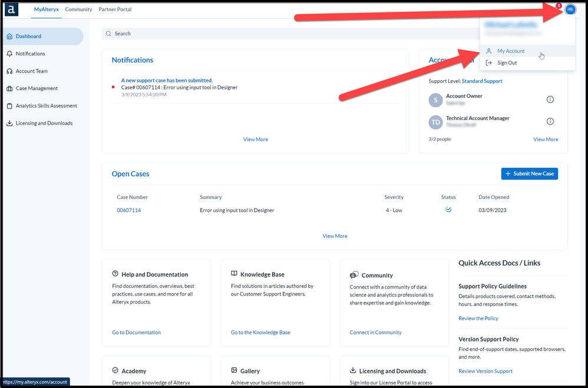Click the '2/2 people' count text

point(440,139)
